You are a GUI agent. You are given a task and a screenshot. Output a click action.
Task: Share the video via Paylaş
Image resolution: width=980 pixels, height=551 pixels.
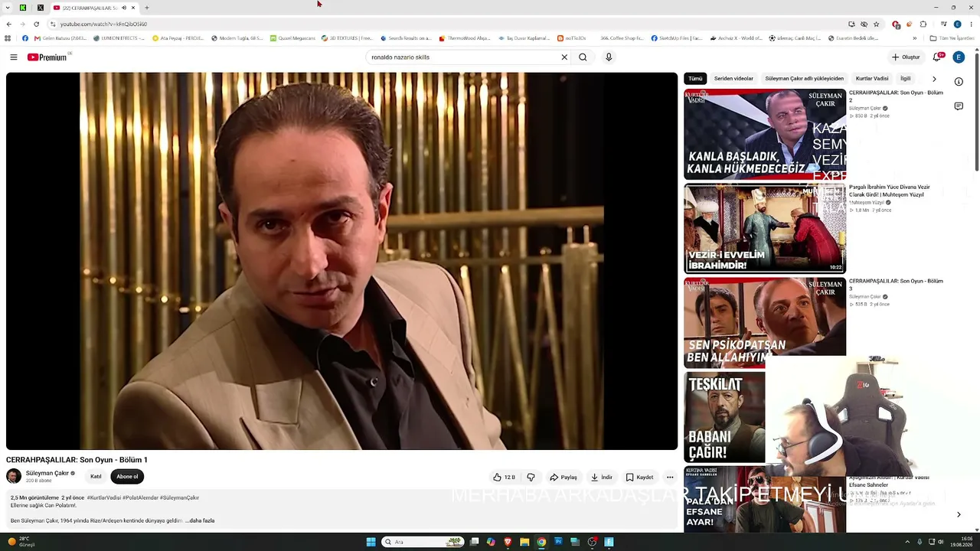563,478
